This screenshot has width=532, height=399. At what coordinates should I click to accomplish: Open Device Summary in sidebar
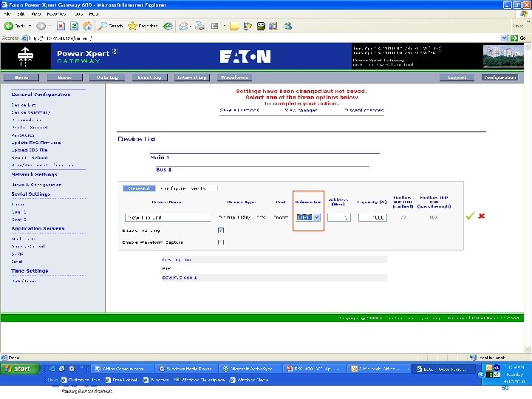pos(30,112)
